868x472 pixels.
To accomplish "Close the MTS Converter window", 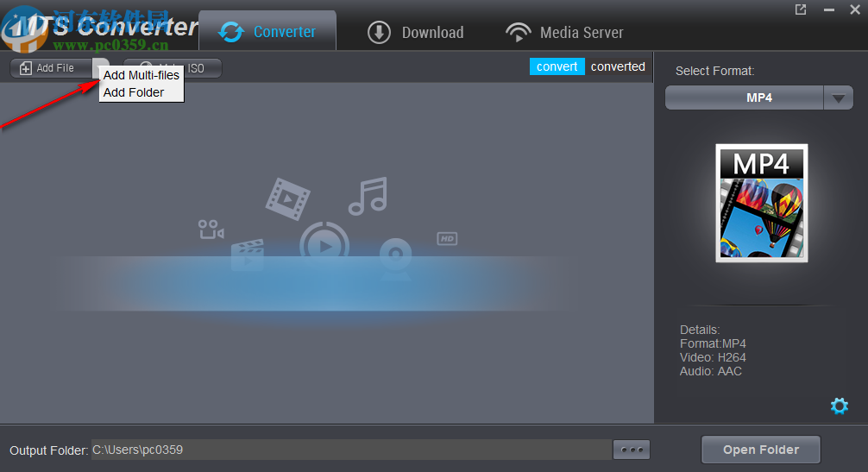I will tap(855, 9).
